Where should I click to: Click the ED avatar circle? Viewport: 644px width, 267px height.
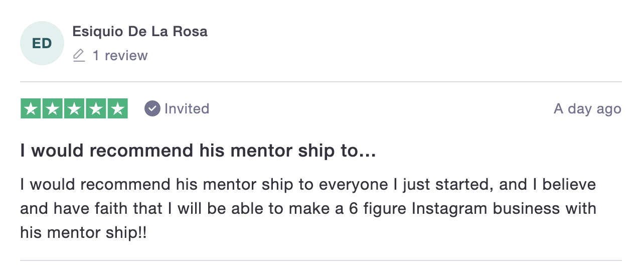[42, 43]
